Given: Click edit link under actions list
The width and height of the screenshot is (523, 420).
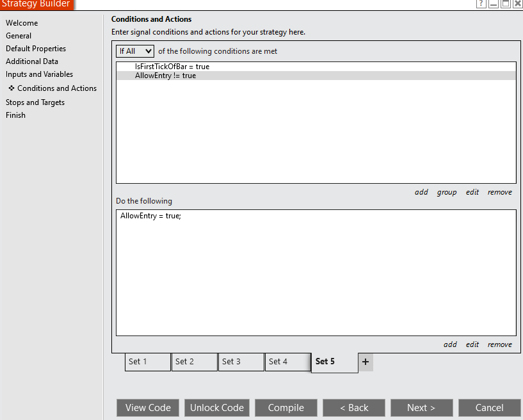Looking at the screenshot, I should pyautogui.click(x=472, y=344).
